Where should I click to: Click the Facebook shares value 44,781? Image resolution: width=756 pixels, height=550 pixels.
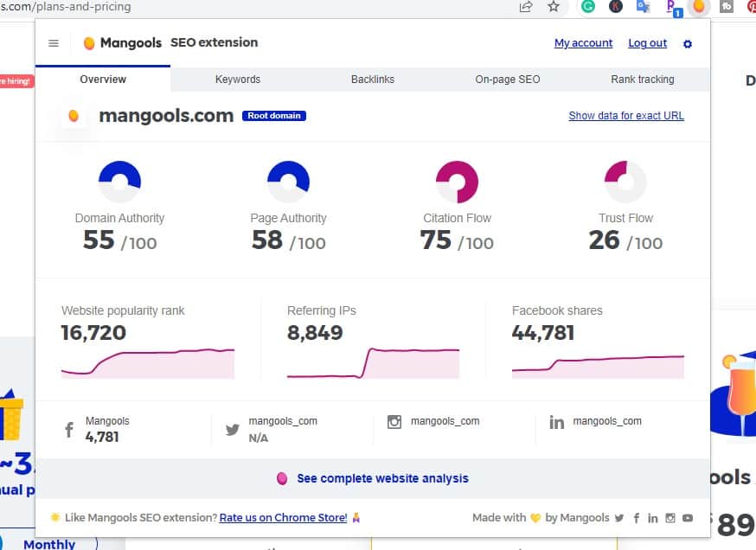(543, 333)
